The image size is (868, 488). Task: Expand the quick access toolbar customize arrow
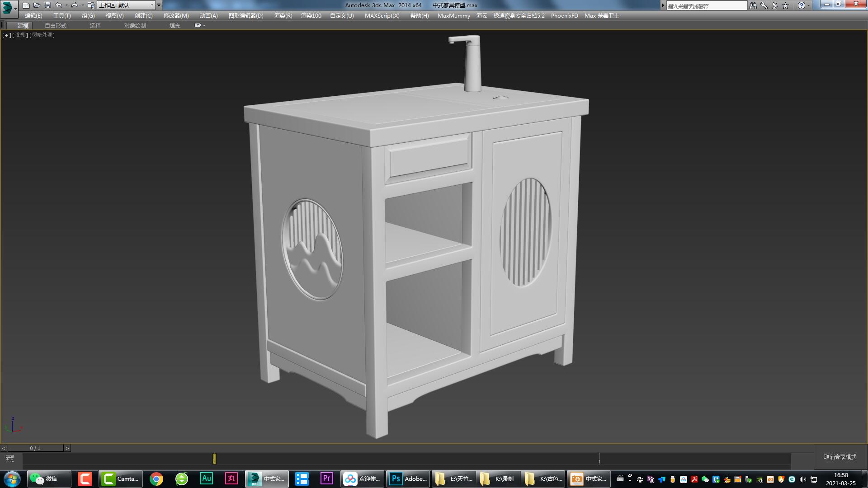(x=159, y=5)
